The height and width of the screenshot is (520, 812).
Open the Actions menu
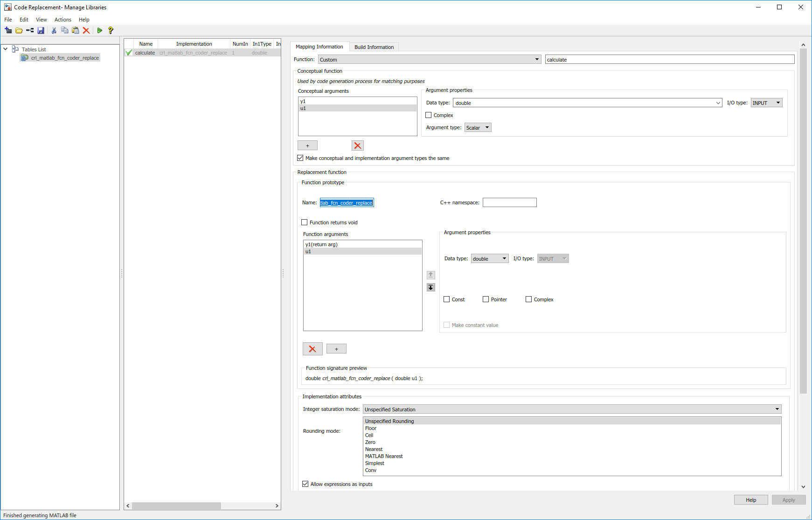[x=63, y=20]
